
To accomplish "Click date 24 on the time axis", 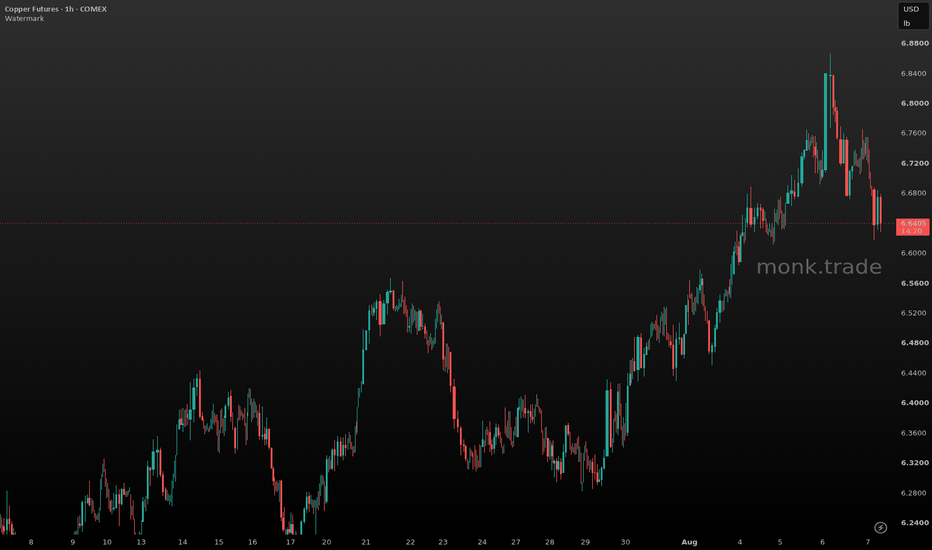I will pyautogui.click(x=482, y=542).
